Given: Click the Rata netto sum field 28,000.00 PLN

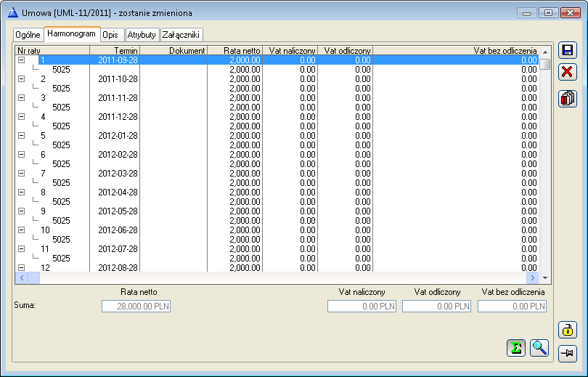Looking at the screenshot, I should [136, 306].
